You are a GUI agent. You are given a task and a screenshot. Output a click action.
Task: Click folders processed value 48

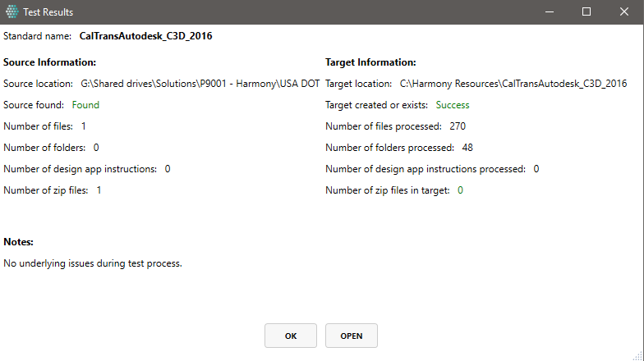467,148
